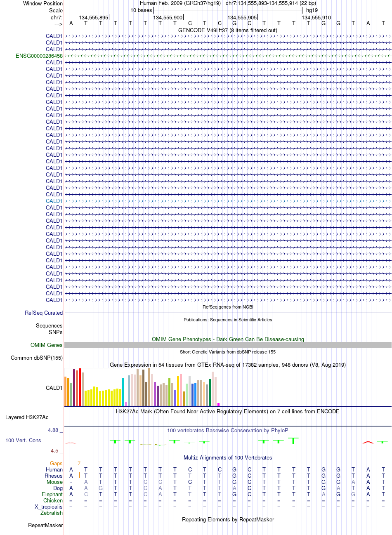
Task: Click 'Multiz Alignments of 100 Vertebrates' title
Action: click(228, 457)
